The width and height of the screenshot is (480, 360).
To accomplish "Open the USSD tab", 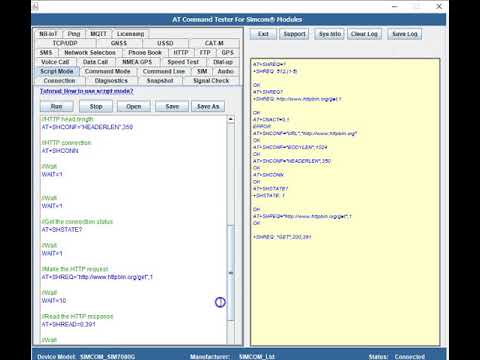I will click(x=165, y=43).
